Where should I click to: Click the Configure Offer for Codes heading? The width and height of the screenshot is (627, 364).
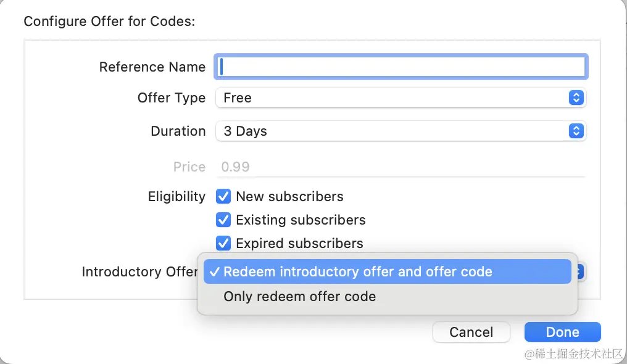[109, 21]
